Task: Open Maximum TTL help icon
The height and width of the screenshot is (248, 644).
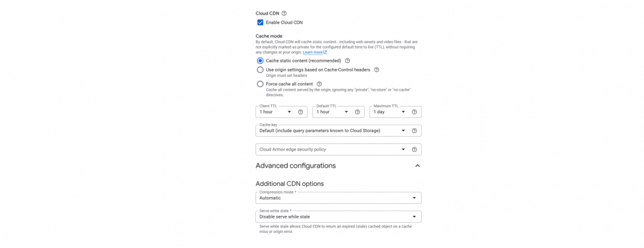Action: tap(415, 112)
